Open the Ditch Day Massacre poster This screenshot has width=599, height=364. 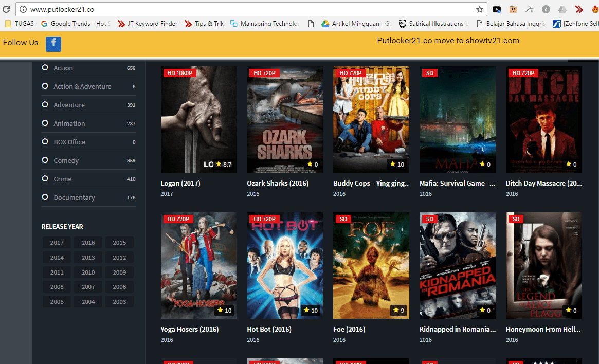point(543,120)
